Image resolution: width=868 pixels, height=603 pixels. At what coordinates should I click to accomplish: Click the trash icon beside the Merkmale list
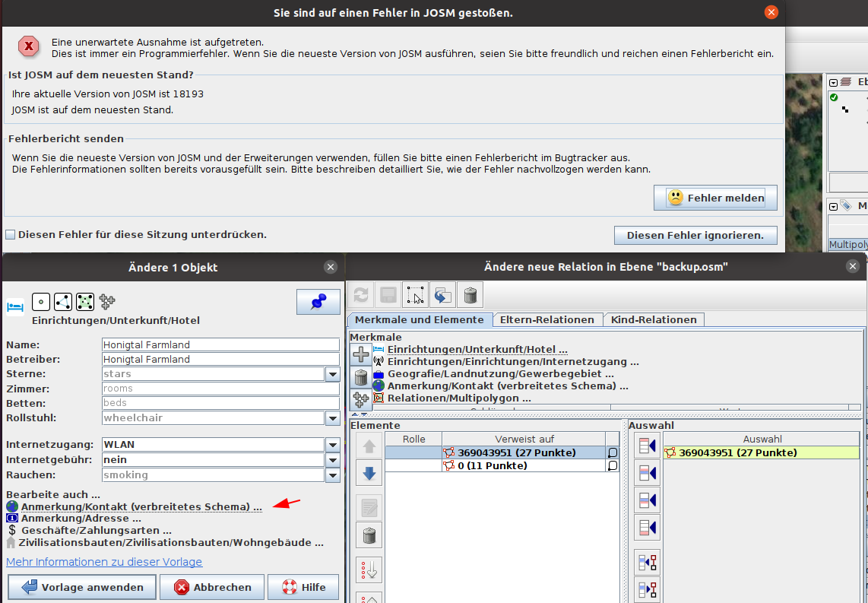[x=361, y=377]
